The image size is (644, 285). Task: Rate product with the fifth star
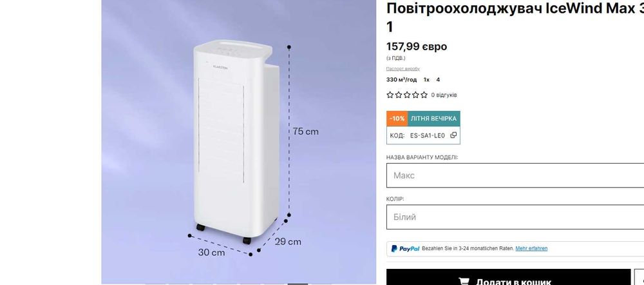click(x=424, y=95)
